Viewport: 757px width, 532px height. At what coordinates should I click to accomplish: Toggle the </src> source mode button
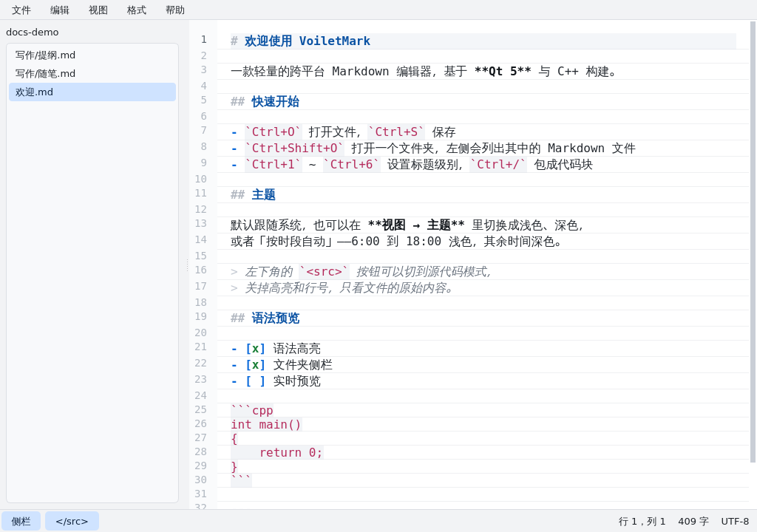72,522
